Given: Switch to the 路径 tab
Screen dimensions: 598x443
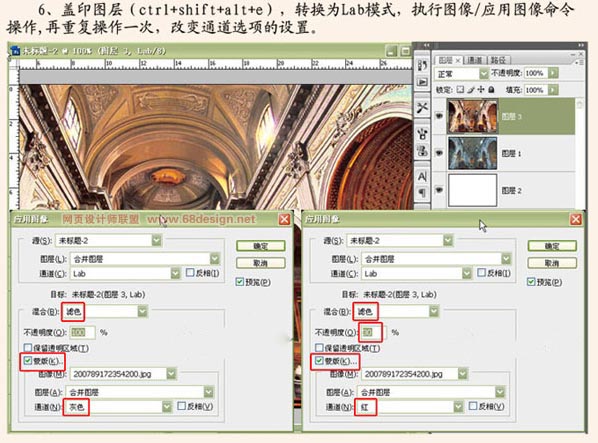Looking at the screenshot, I should pyautogui.click(x=498, y=60).
